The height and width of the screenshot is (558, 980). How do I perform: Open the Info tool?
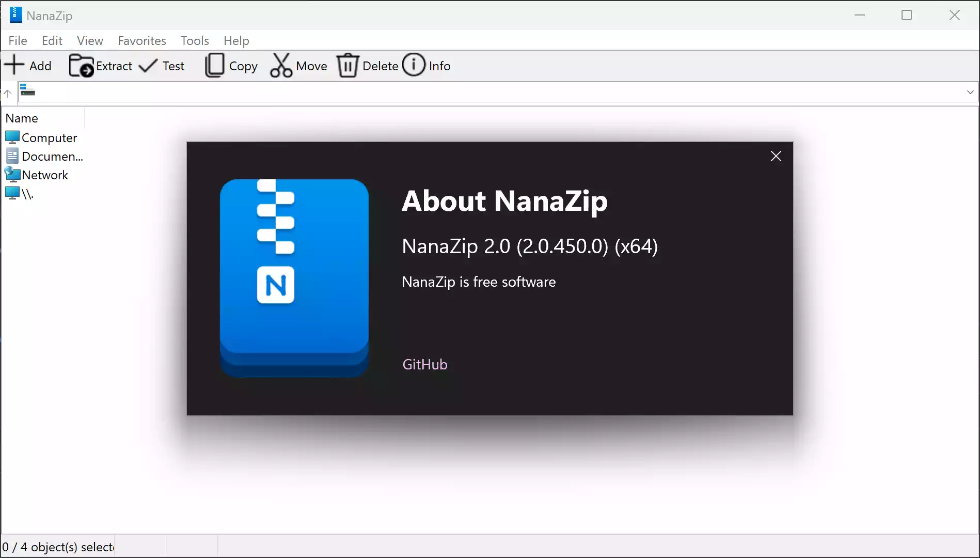click(426, 65)
